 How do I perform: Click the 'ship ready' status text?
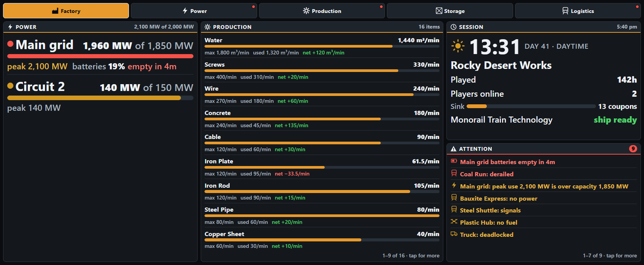615,120
